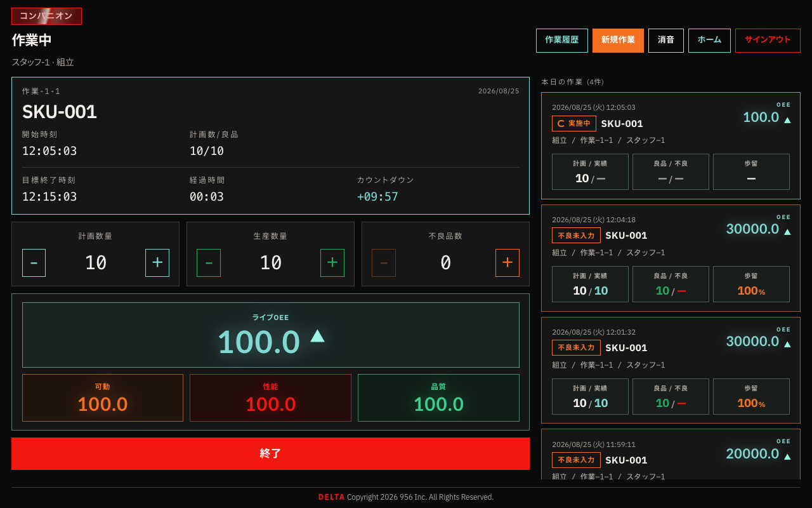Screen dimensions: 812x508
Task: Click the timestamp 2026/08/25 (火) 12:01:32
Action: (x=594, y=332)
